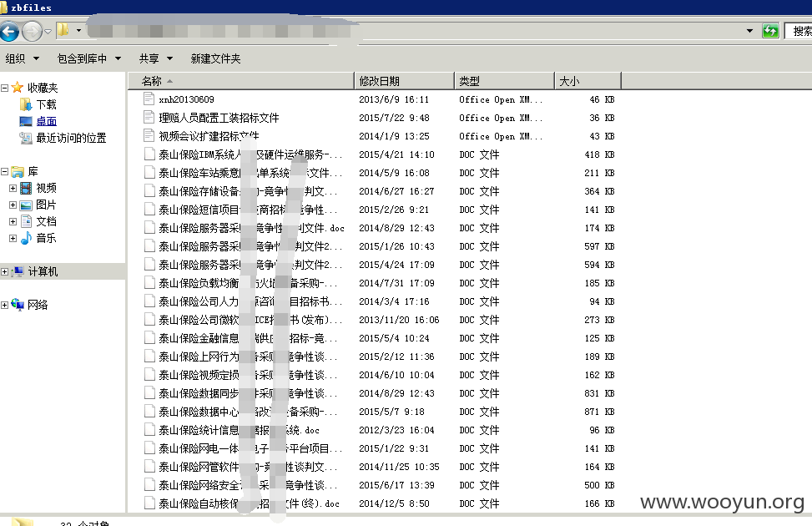Click icon of 理赔人员配置工装招标文件
The height and width of the screenshot is (526, 812).
(x=149, y=118)
